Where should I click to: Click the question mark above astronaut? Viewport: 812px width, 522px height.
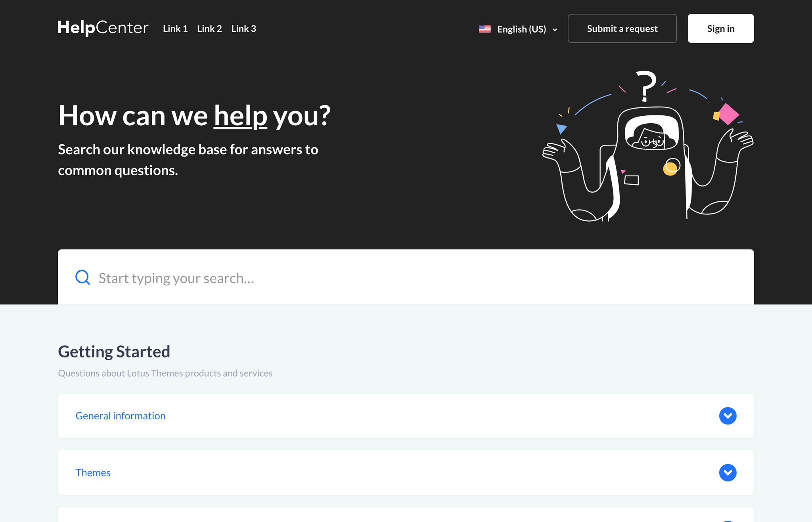coord(646,86)
